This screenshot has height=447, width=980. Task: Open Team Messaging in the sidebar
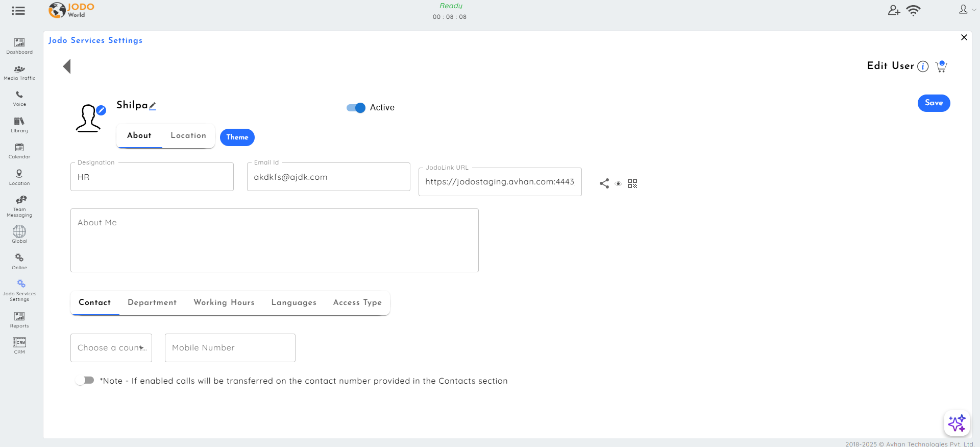[19, 205]
